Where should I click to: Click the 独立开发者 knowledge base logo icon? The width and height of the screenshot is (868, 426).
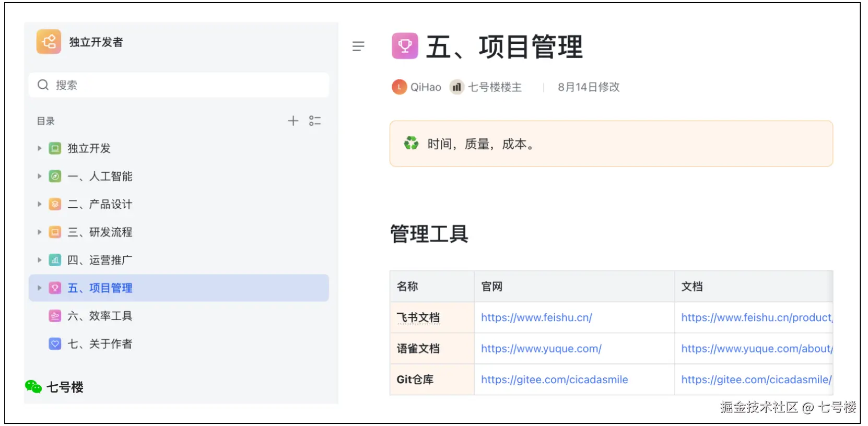(49, 42)
